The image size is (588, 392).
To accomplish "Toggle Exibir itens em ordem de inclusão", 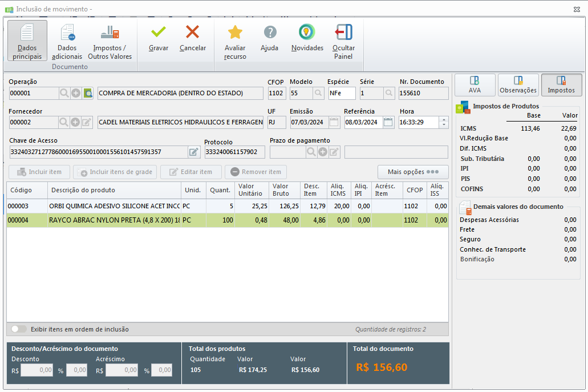I will [x=19, y=329].
